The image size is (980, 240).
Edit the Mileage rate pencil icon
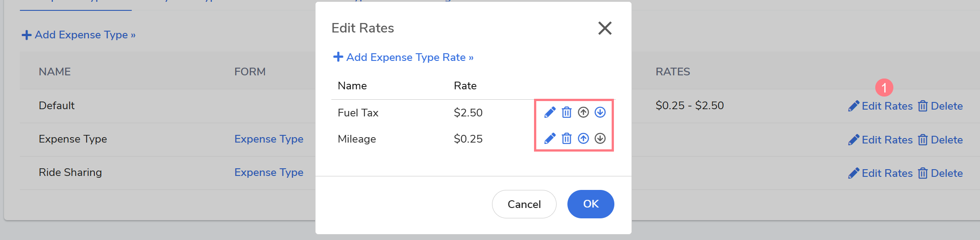pyautogui.click(x=550, y=138)
